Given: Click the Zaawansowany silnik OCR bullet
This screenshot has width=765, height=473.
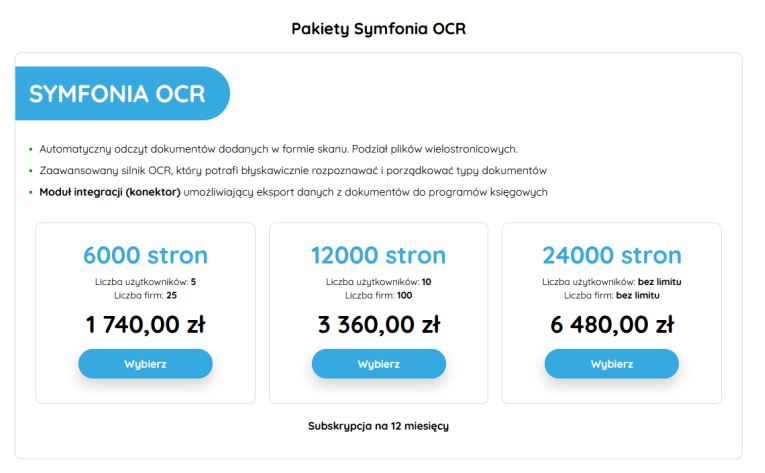Looking at the screenshot, I should tap(293, 170).
